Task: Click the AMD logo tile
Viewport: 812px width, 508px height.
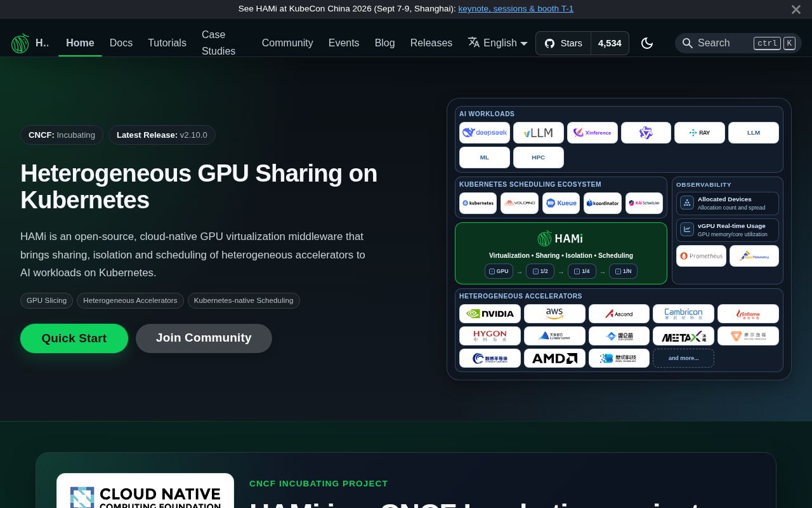Action: coord(554,358)
